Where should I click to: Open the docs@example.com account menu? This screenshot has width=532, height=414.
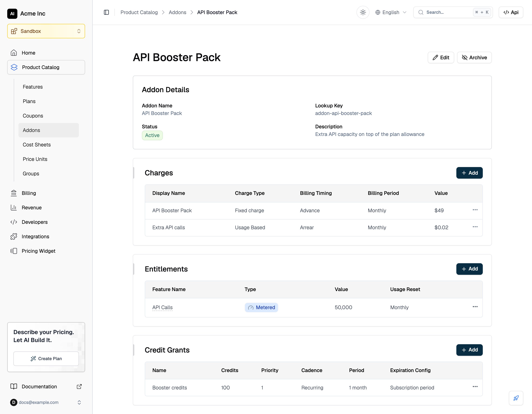click(46, 403)
